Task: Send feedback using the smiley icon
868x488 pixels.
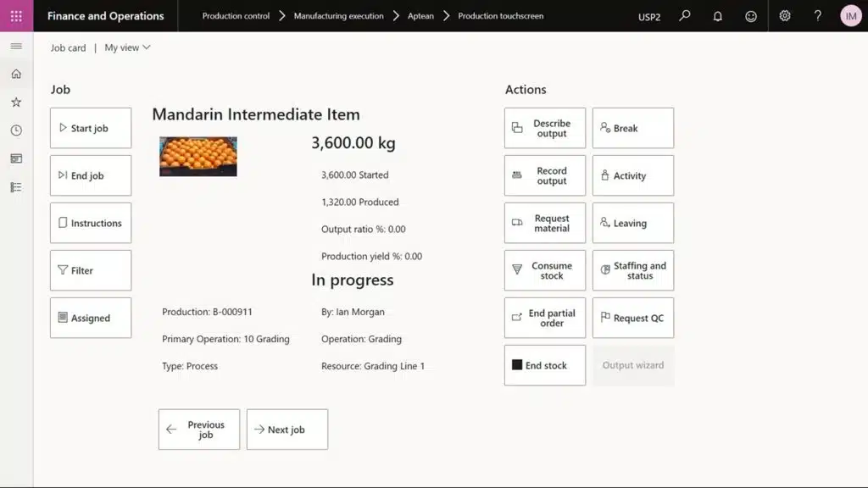Action: [750, 15]
